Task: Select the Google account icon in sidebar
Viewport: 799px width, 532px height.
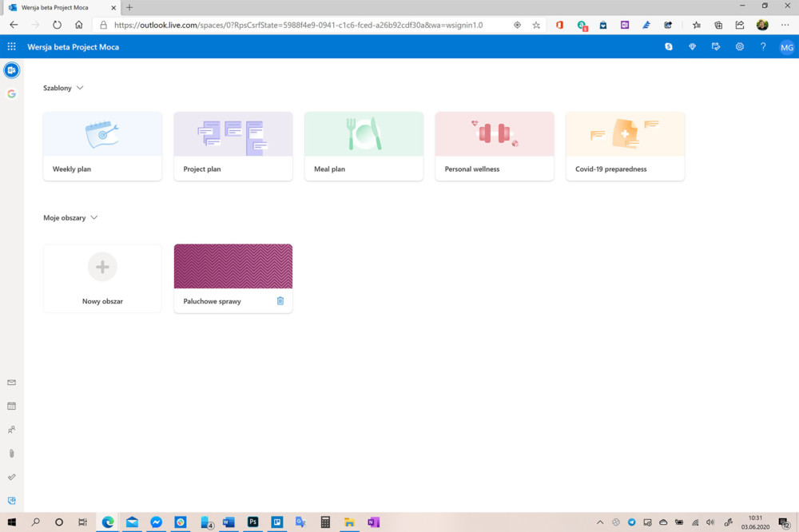Action: pyautogui.click(x=12, y=93)
